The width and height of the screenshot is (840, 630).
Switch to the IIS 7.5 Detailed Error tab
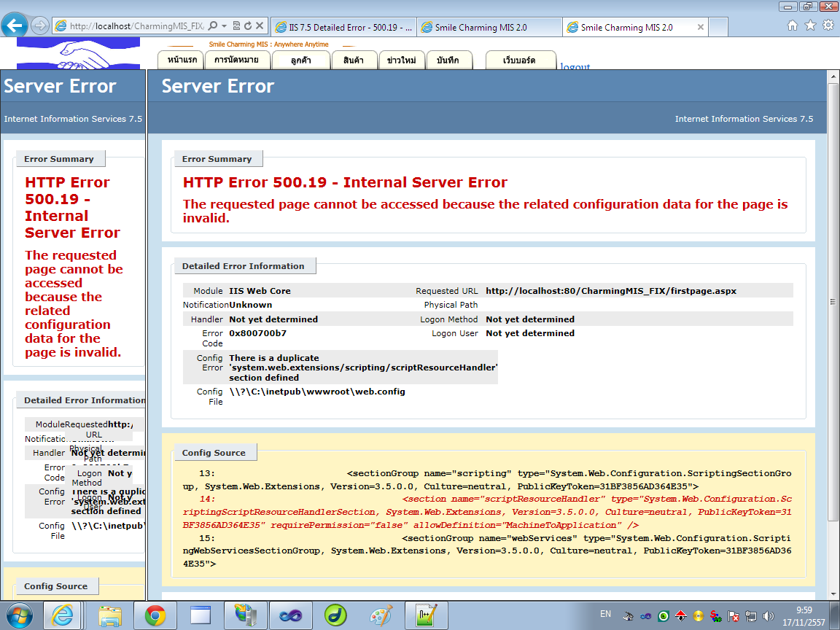click(343, 27)
